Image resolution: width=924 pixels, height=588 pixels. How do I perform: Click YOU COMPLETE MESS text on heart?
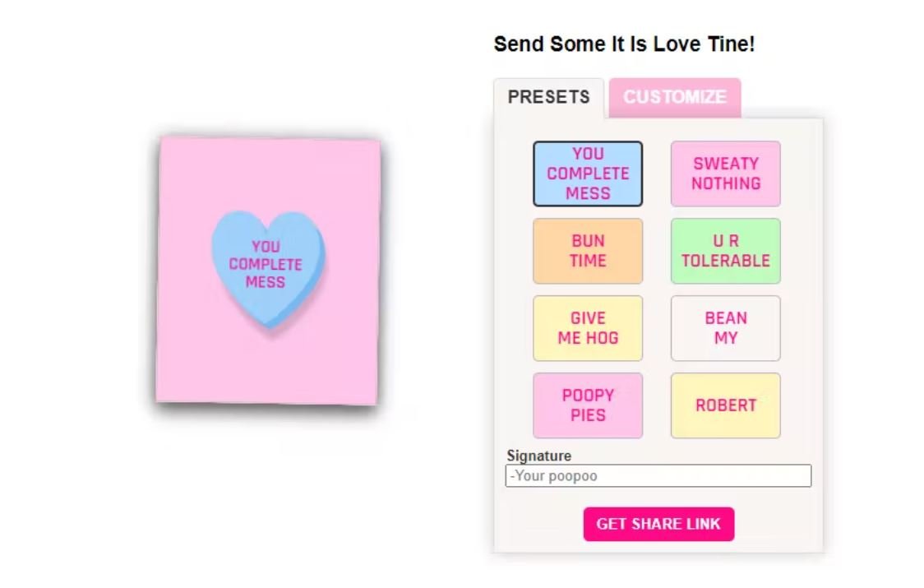[266, 264]
